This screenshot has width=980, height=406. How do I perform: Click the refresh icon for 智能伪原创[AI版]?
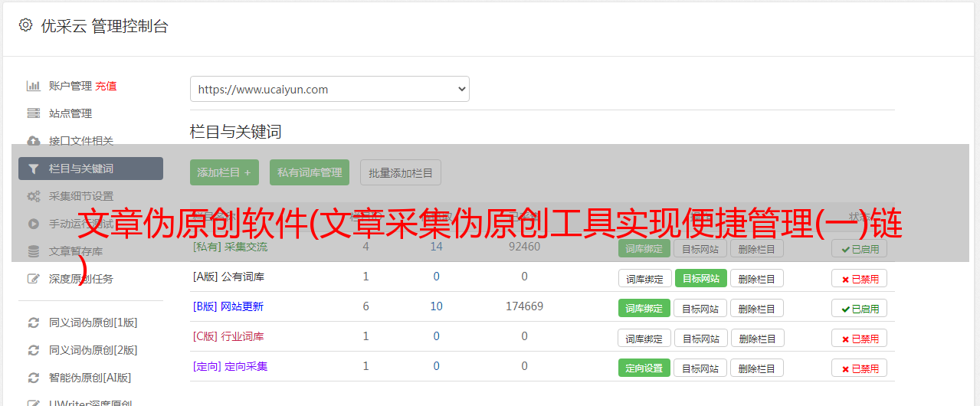[x=34, y=378]
